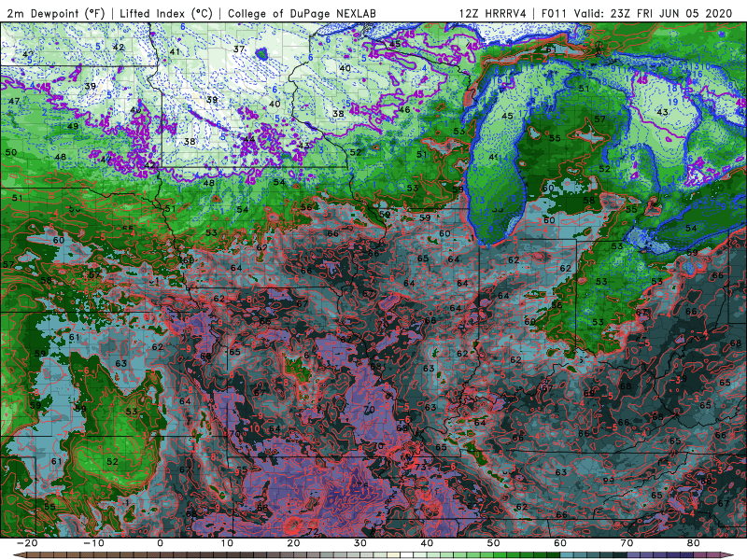
Task: Click the '2m Dewpoint (°F)' title text
Action: 55,13
